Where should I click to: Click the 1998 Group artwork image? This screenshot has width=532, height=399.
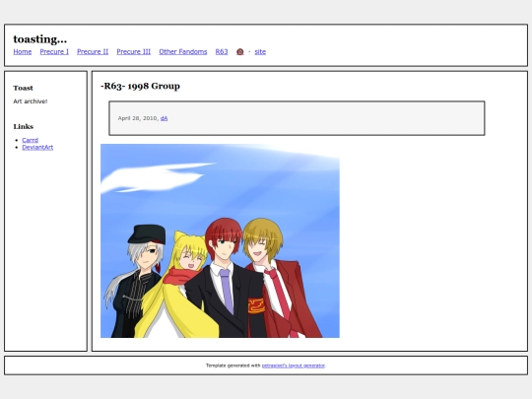(220, 240)
